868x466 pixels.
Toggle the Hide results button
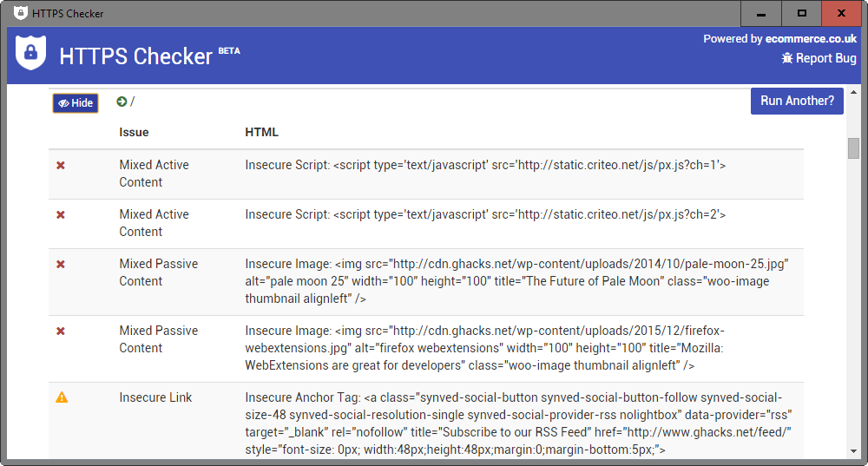[x=76, y=103]
